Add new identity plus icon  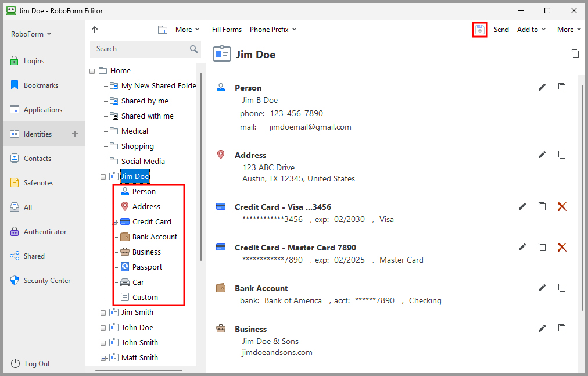click(x=75, y=134)
